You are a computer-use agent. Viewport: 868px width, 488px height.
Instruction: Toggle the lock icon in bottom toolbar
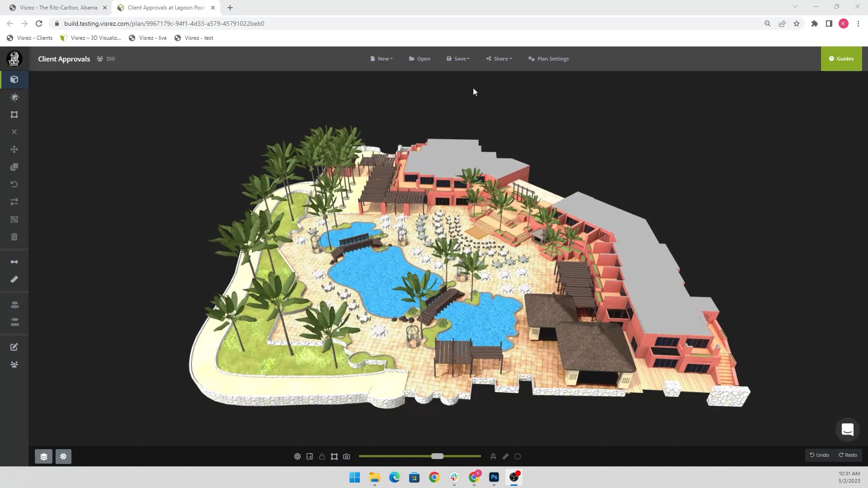(322, 457)
